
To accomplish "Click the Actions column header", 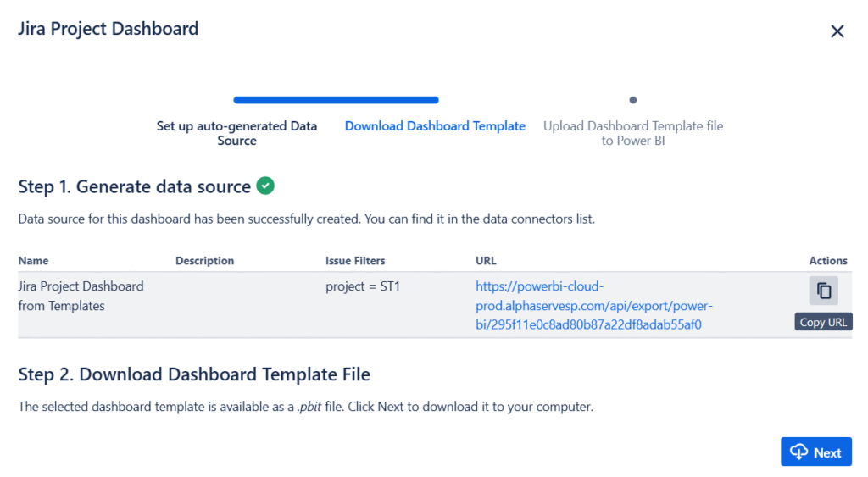I will coord(828,261).
